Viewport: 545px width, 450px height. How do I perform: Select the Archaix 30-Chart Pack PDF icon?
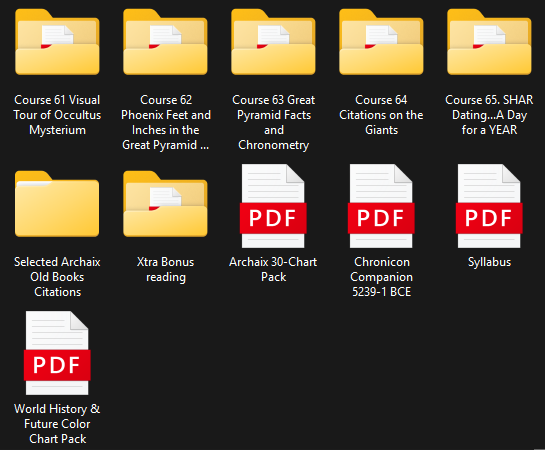273,206
